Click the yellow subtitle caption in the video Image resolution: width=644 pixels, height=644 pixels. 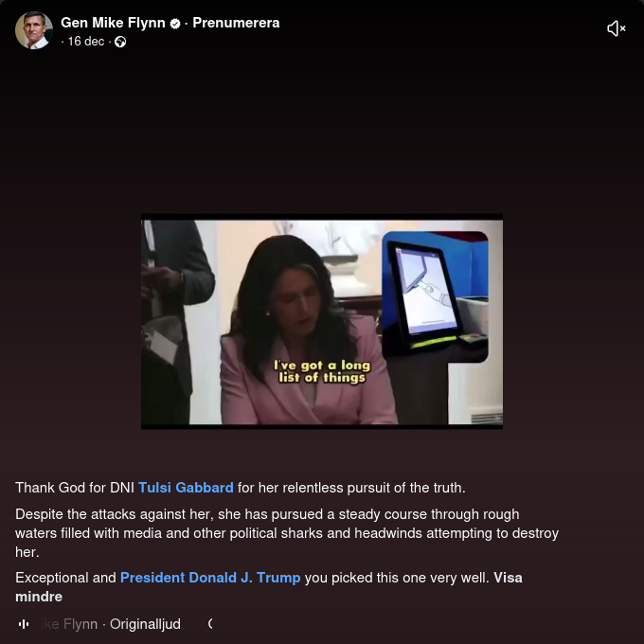322,371
